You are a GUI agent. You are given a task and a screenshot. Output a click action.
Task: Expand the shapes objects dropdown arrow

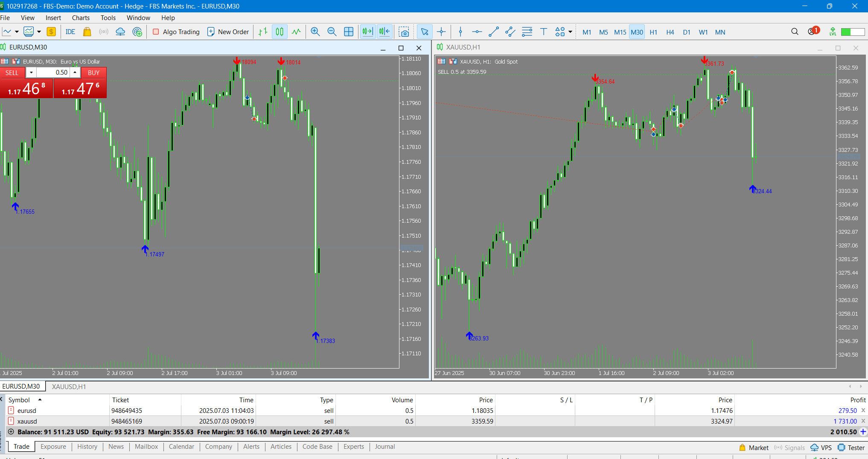(570, 32)
